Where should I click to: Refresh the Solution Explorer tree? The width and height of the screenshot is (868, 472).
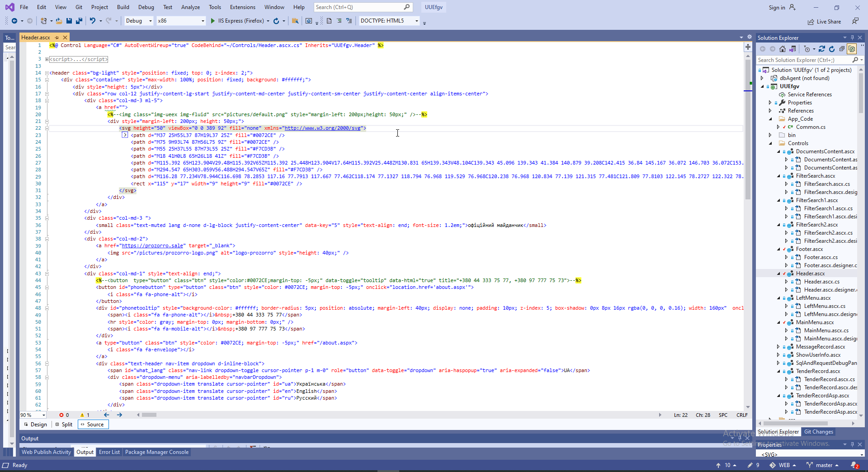[x=832, y=49]
